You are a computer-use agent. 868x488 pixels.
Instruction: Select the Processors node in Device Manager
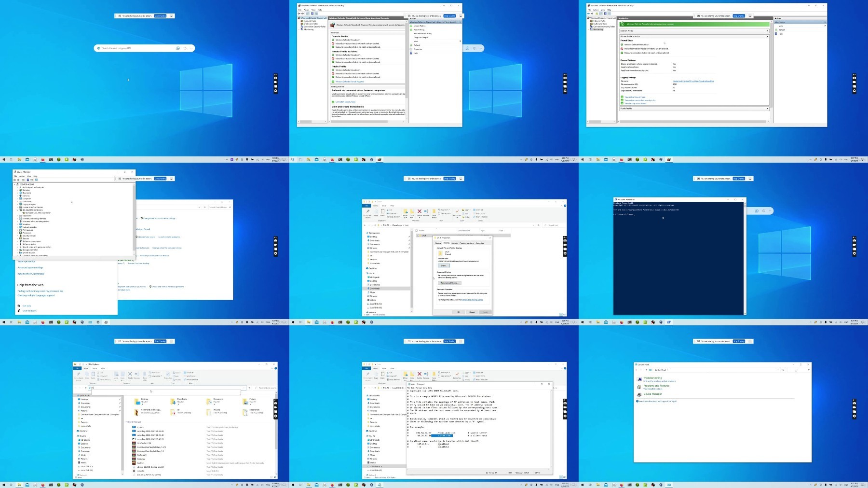point(27,233)
